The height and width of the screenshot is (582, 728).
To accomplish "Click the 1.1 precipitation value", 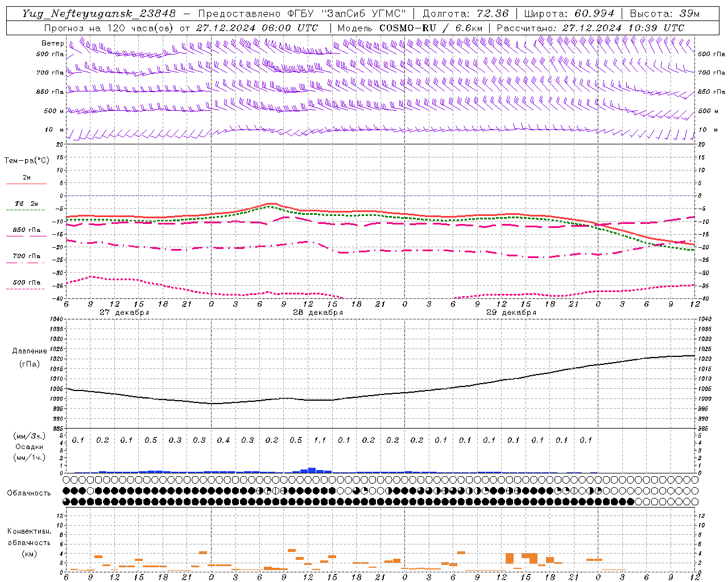I will tap(320, 440).
